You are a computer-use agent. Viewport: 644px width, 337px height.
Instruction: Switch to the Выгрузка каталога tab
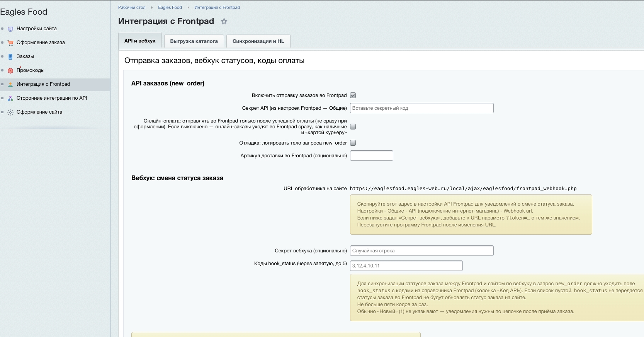point(194,41)
